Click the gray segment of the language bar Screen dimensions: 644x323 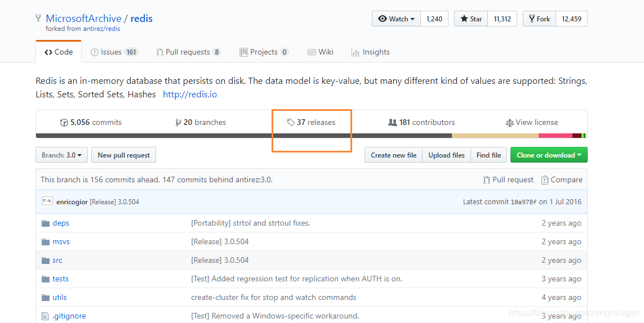coord(244,136)
